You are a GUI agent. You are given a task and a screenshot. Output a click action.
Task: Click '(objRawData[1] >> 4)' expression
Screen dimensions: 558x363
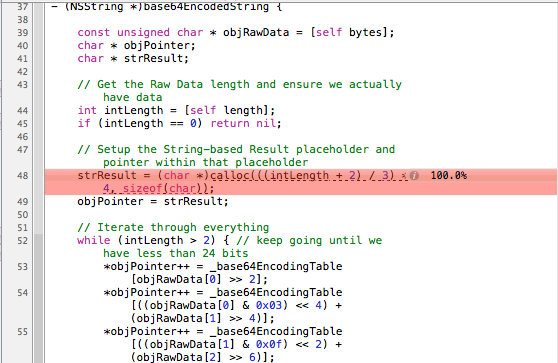[199, 318]
